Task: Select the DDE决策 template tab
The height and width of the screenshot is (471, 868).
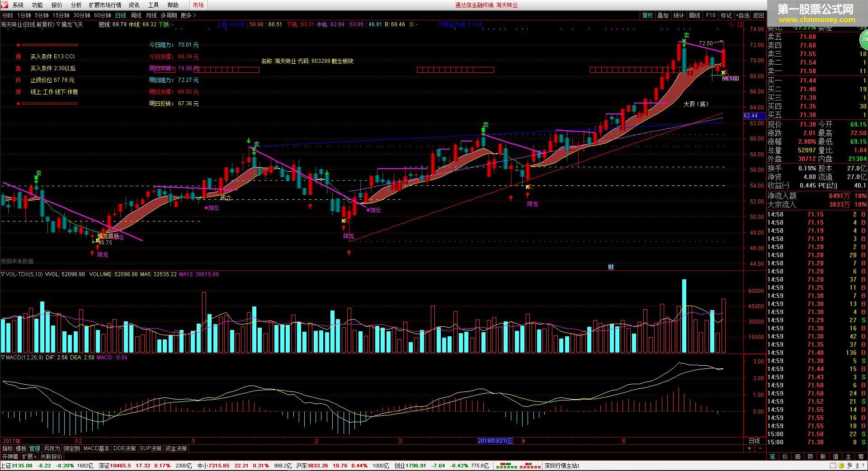Action: (x=124, y=448)
